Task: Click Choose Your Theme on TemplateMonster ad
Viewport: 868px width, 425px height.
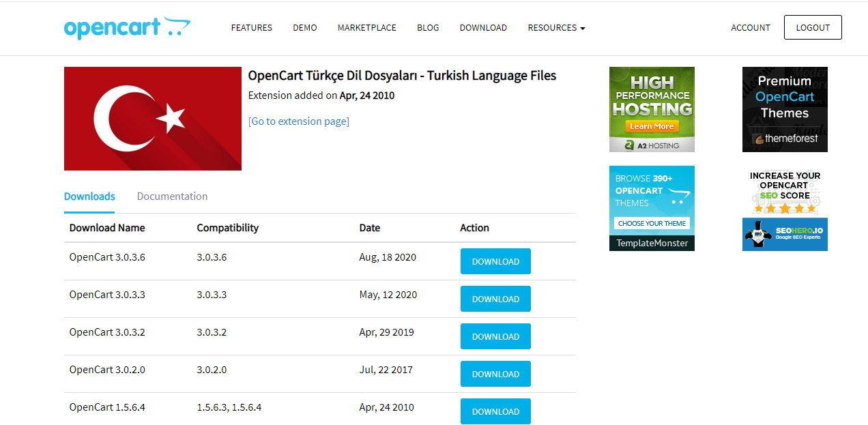Action: pos(652,223)
